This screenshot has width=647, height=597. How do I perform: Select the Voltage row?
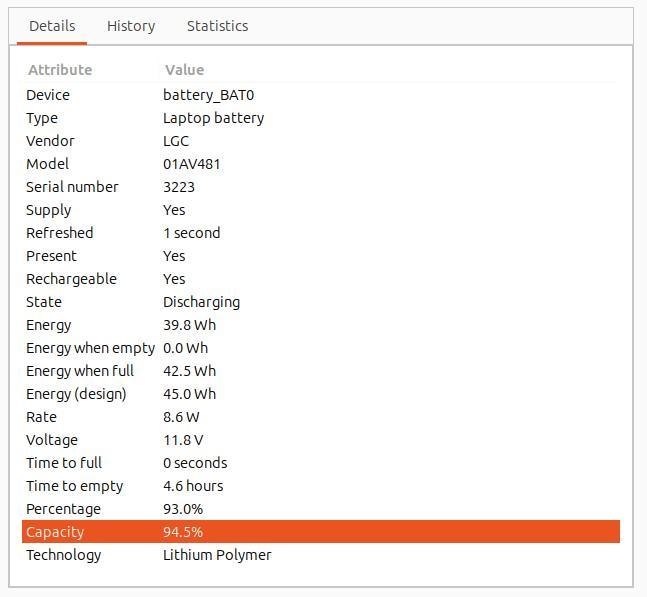point(321,440)
